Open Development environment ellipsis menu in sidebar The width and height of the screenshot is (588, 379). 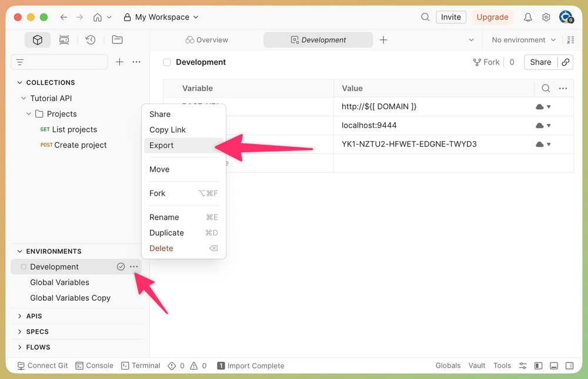click(x=134, y=267)
